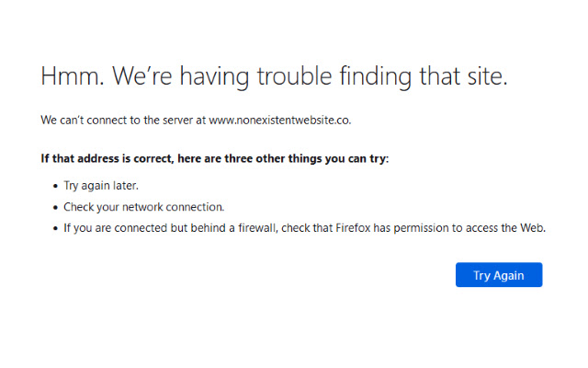Image resolution: width=588 pixels, height=368 pixels.
Task: Click the Try Again button
Action: tap(499, 275)
